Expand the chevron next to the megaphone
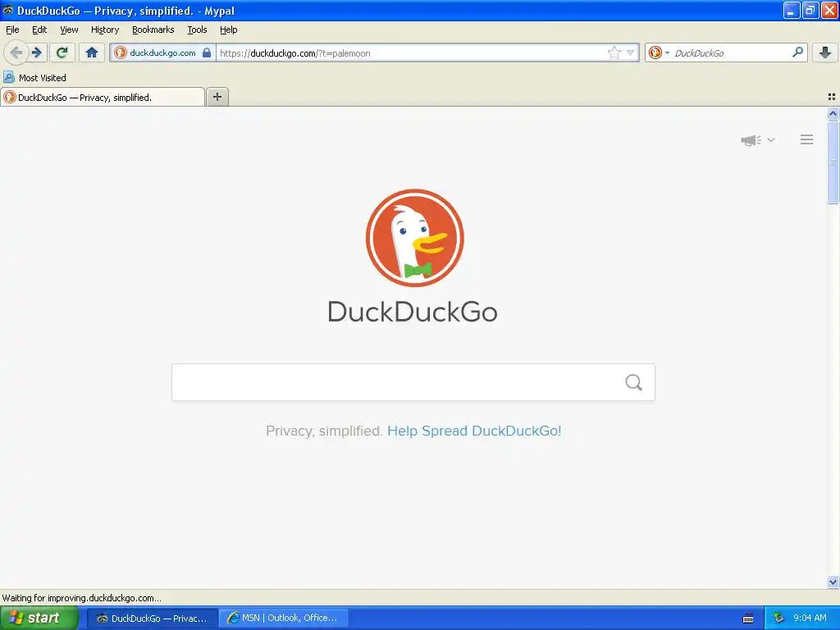Viewport: 840px width, 630px height. [771, 139]
